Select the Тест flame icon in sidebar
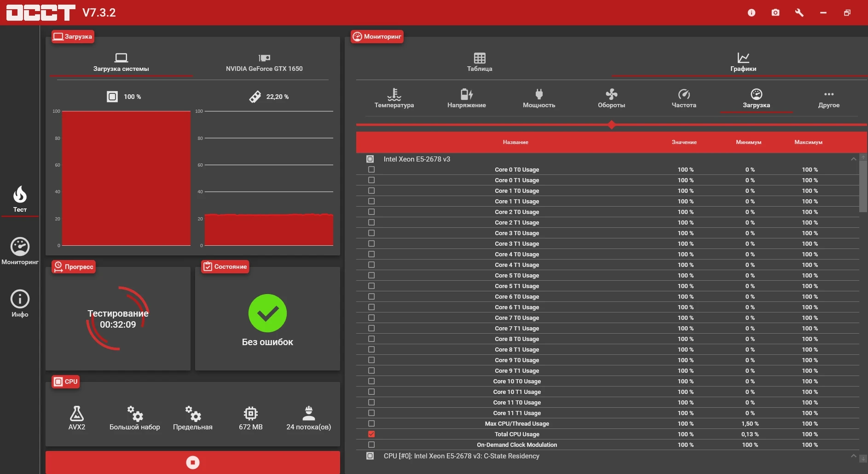Image resolution: width=868 pixels, height=474 pixels. [20, 195]
